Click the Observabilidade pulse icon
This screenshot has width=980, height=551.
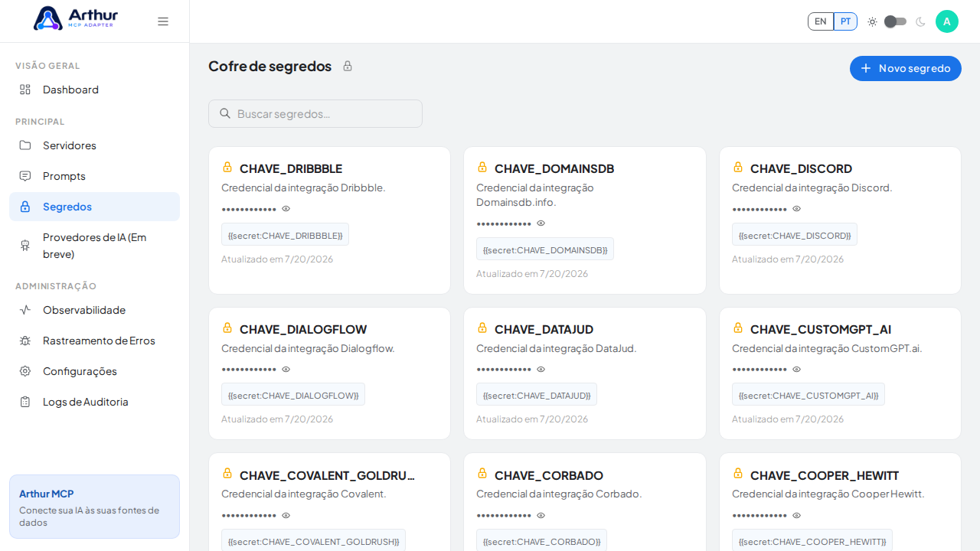pos(25,310)
